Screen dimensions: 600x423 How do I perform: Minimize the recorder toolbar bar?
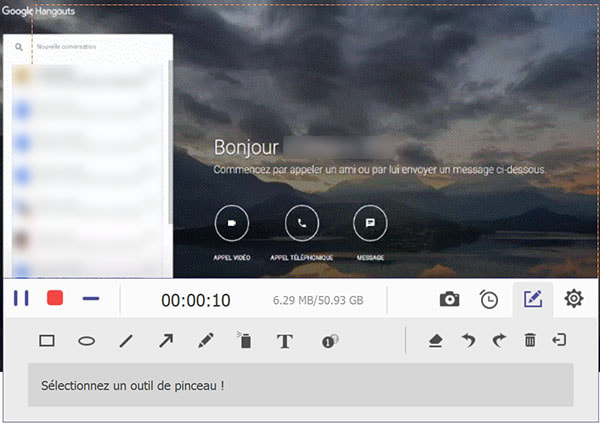click(91, 299)
